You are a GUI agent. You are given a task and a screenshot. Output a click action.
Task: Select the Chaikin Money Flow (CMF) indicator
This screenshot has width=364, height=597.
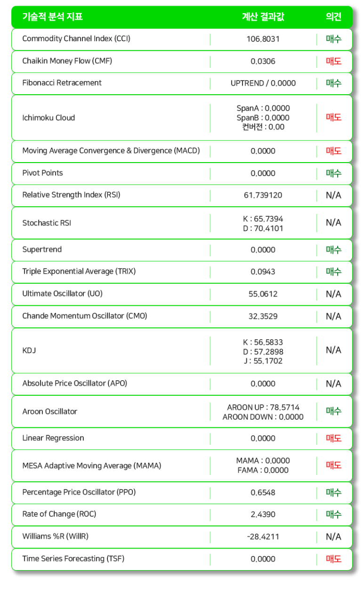pos(67,61)
